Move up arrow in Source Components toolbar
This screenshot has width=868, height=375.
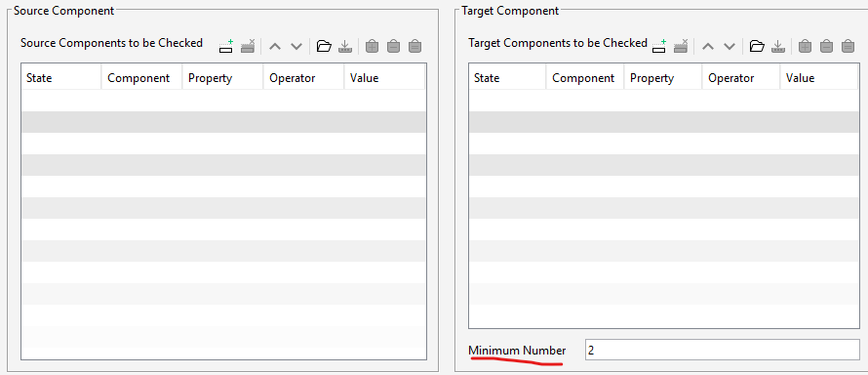coord(275,47)
